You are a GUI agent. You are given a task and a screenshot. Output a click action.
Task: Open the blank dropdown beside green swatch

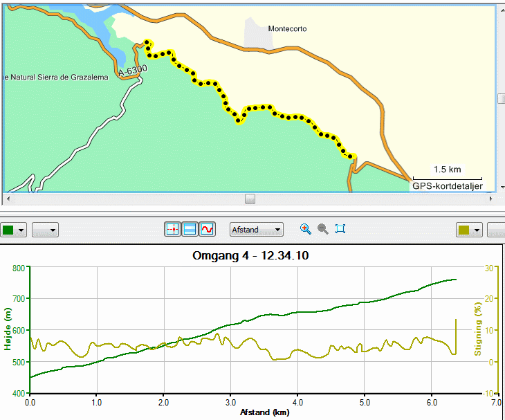point(45,230)
